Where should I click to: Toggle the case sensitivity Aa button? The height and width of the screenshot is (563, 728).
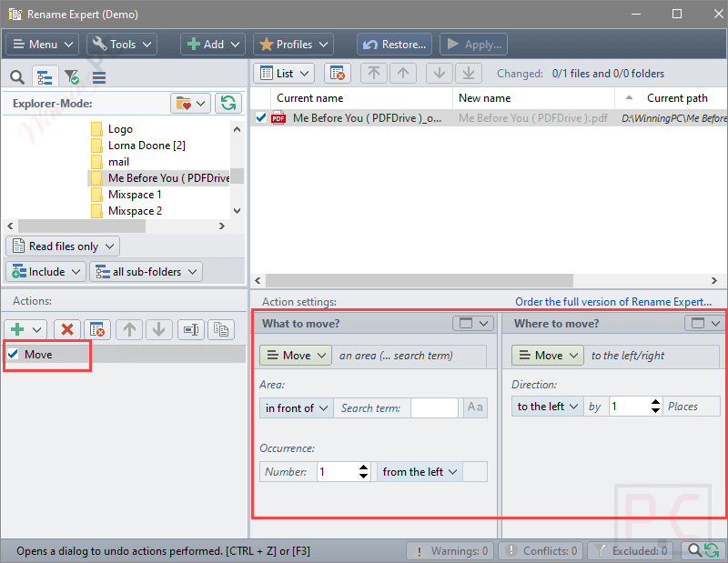[x=475, y=407]
